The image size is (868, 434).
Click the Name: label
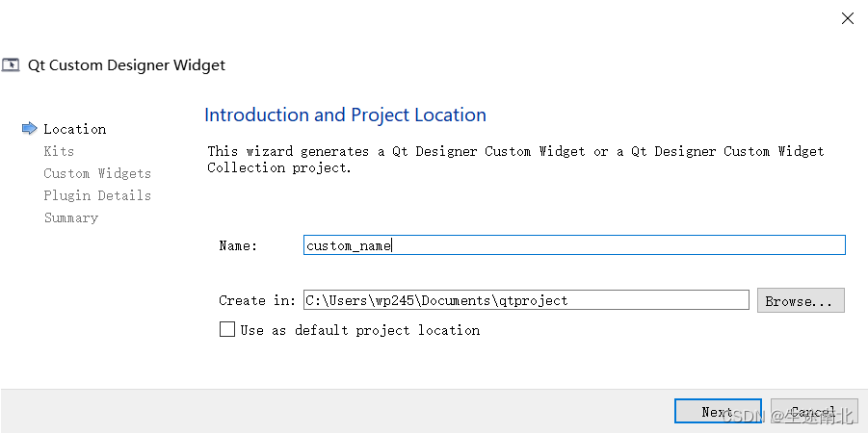click(x=238, y=245)
